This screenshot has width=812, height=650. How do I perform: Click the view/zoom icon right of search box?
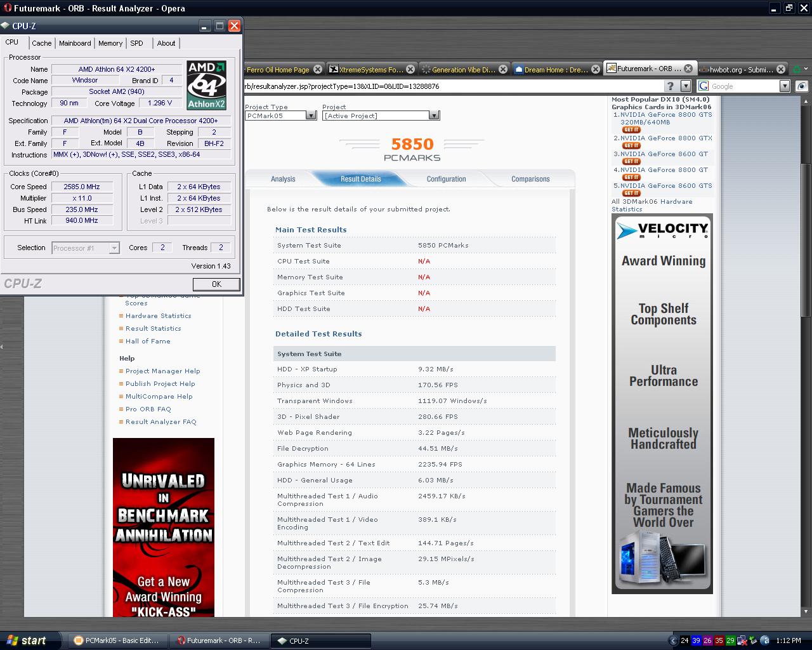[802, 86]
